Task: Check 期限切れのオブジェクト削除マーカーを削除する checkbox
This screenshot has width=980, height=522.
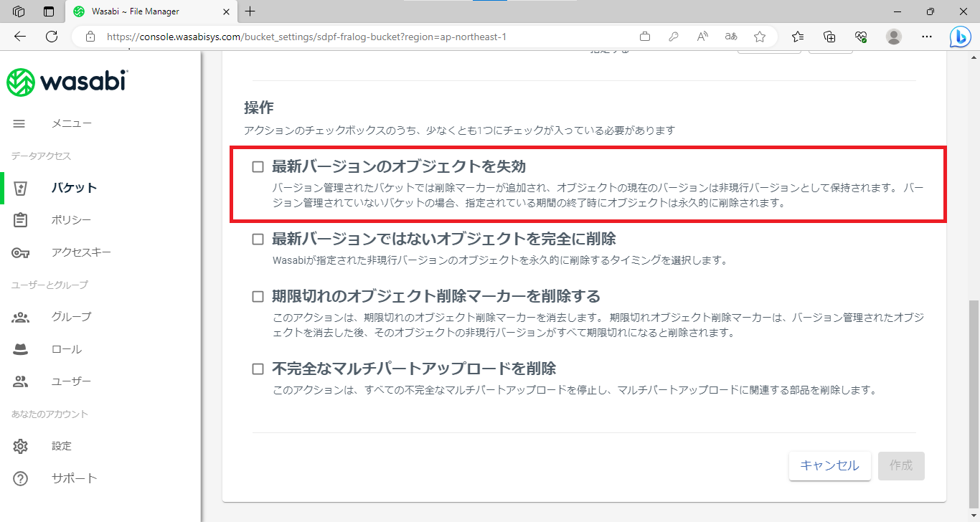Action: coord(258,296)
